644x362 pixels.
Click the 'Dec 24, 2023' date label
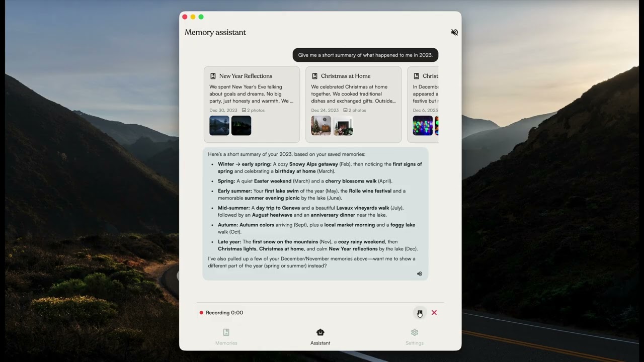coord(325,110)
